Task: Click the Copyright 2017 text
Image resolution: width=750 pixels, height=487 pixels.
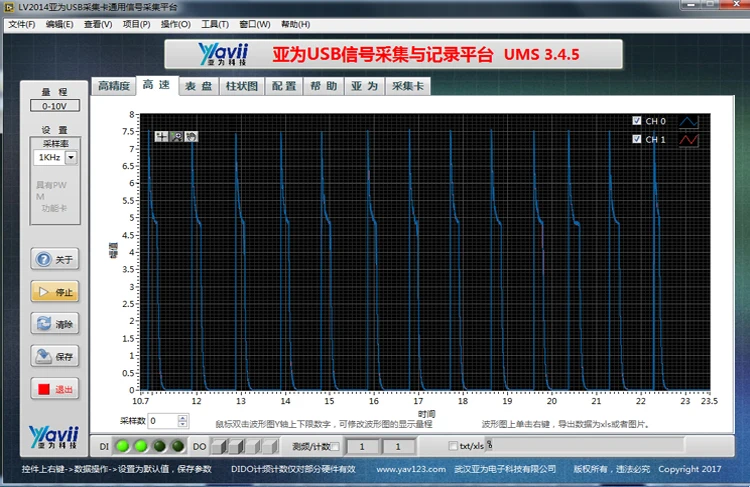Action: pyautogui.click(x=689, y=469)
